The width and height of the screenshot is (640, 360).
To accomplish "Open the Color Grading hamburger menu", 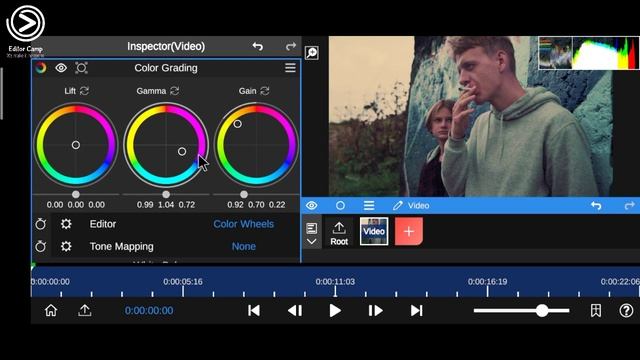I will click(x=290, y=68).
